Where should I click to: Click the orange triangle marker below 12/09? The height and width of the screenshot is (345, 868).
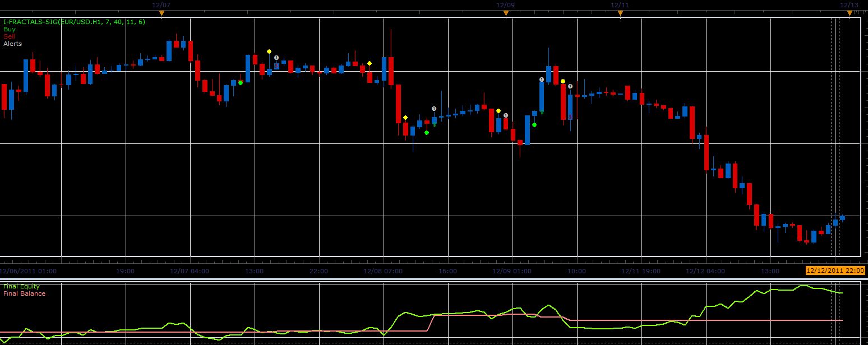click(x=506, y=13)
